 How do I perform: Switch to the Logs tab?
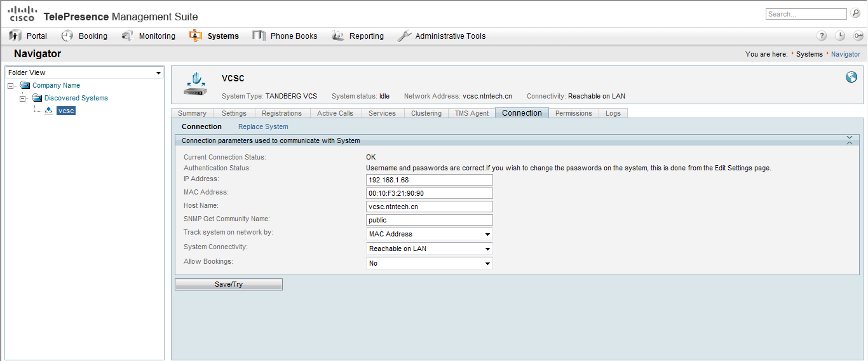(613, 113)
